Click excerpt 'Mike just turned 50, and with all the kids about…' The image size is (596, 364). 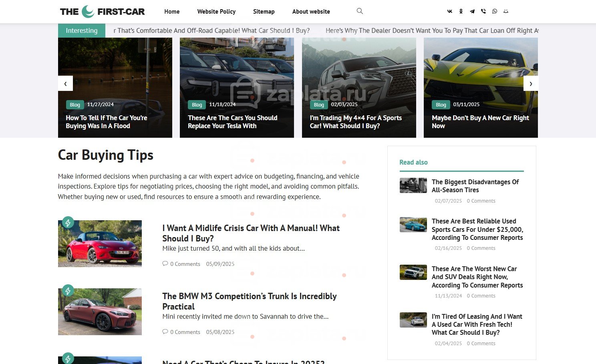click(234, 248)
